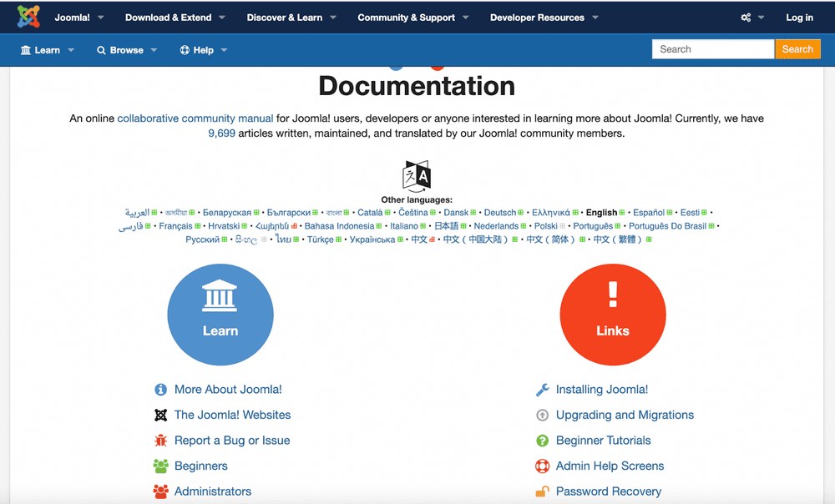The image size is (835, 504).
Task: Switch language to Nederlands
Action: [496, 226]
